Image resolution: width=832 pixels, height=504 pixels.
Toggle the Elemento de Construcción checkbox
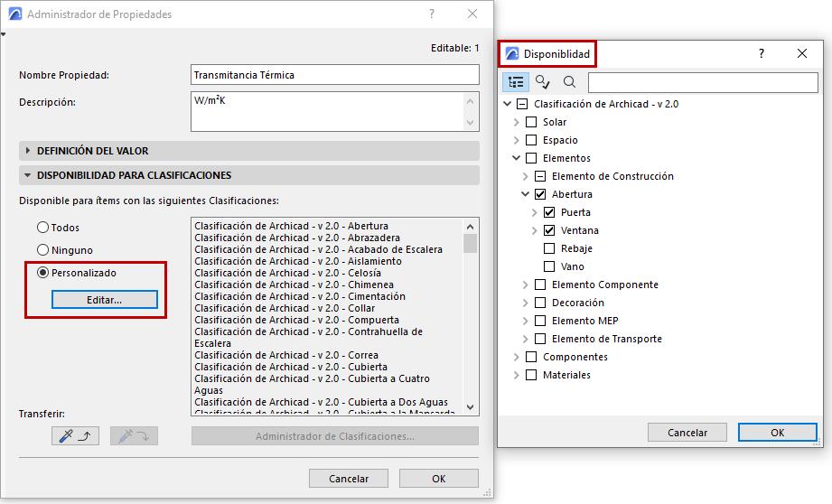[540, 176]
